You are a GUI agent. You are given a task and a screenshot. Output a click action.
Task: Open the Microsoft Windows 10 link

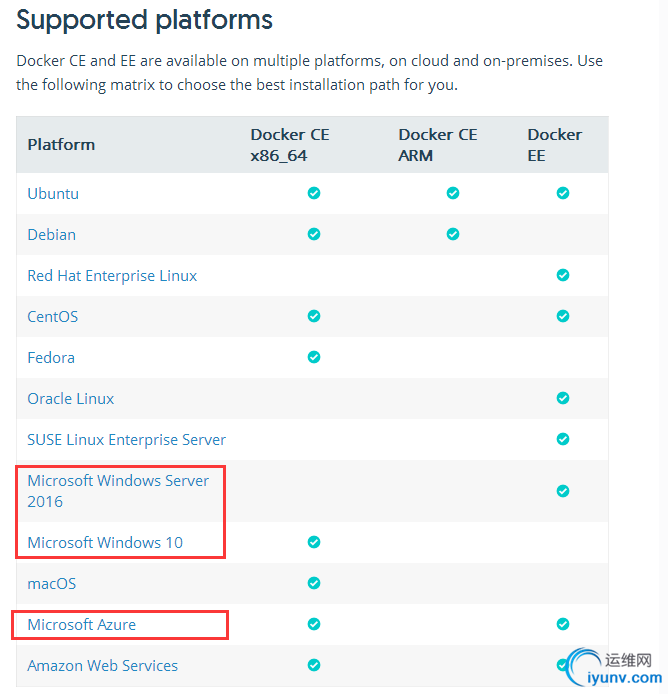pos(105,543)
